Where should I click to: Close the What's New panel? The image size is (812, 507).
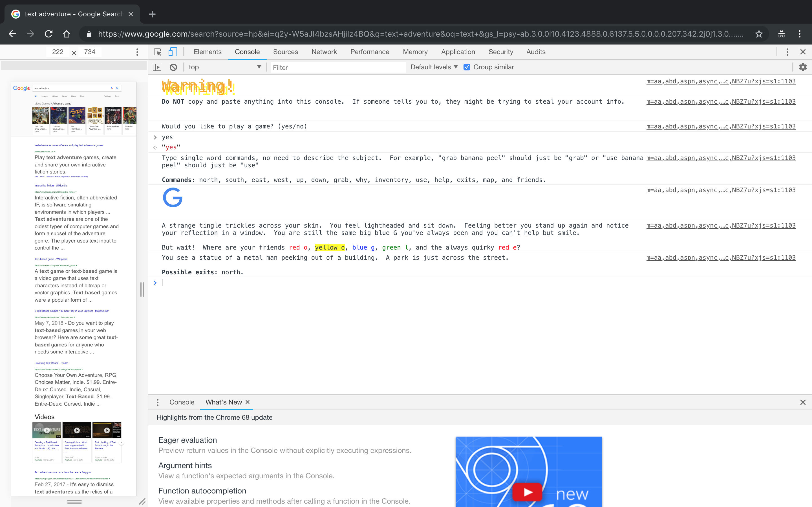[803, 402]
